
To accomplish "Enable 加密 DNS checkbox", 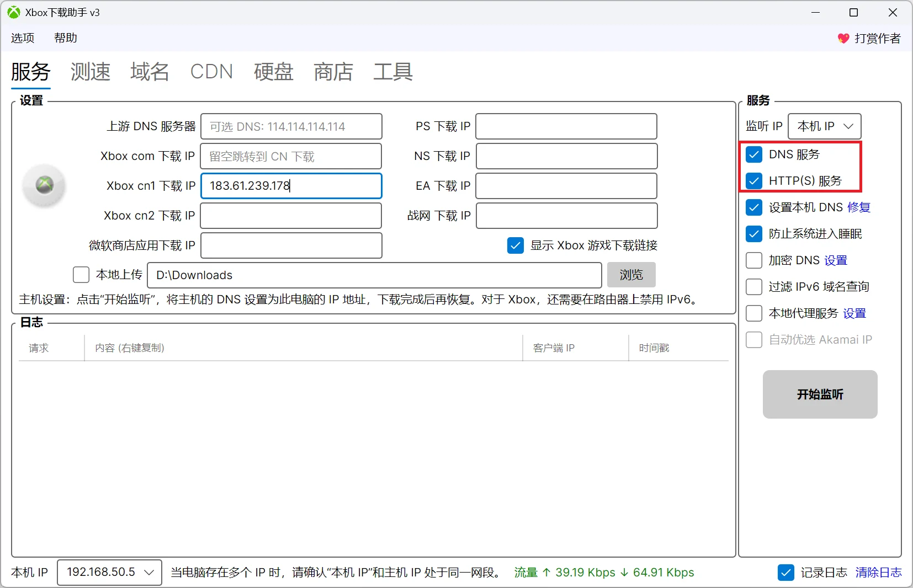I will [x=754, y=260].
